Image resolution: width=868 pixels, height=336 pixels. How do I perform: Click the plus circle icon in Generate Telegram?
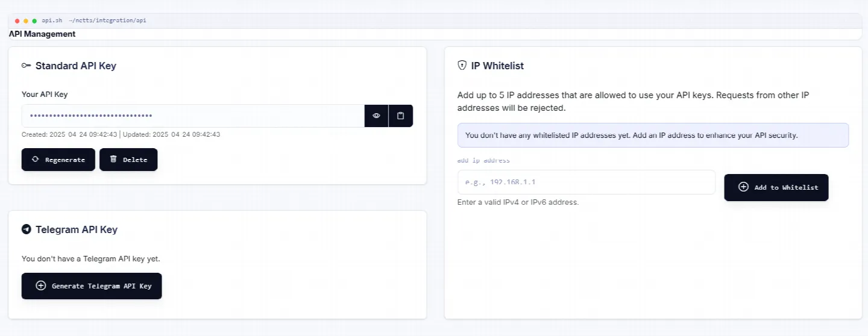tap(41, 286)
